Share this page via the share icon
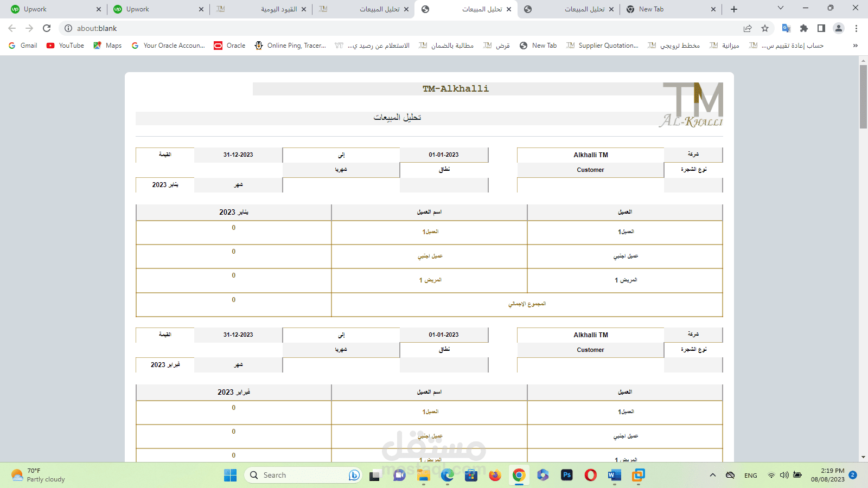The height and width of the screenshot is (488, 868). [748, 28]
